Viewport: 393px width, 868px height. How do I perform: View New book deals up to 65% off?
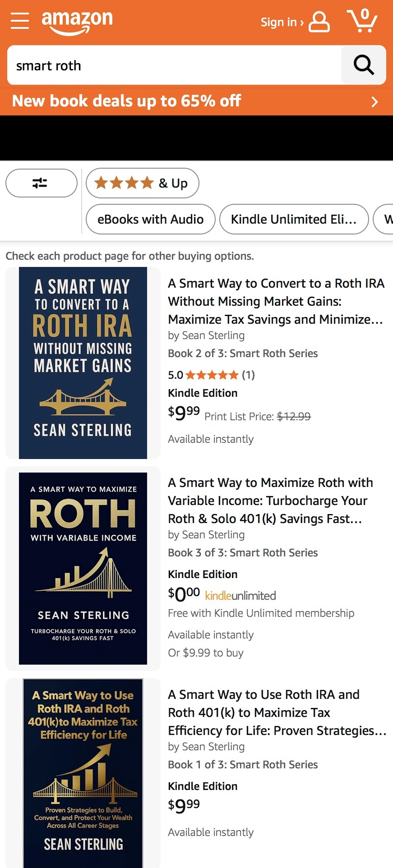(x=126, y=101)
